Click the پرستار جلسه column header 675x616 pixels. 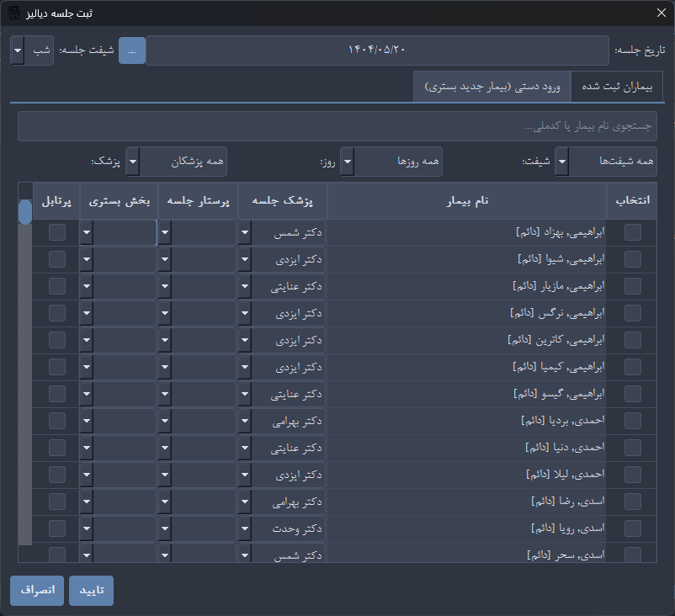[198, 201]
